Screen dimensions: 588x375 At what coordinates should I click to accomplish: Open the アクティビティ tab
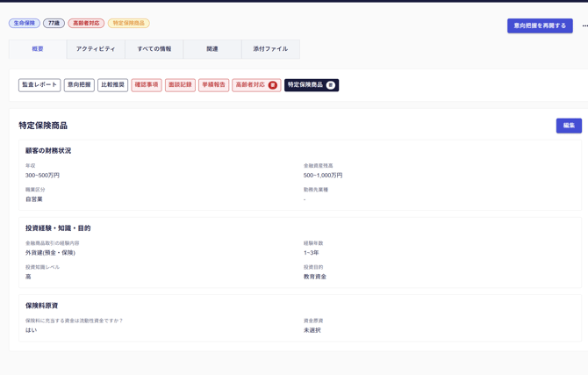coord(96,49)
